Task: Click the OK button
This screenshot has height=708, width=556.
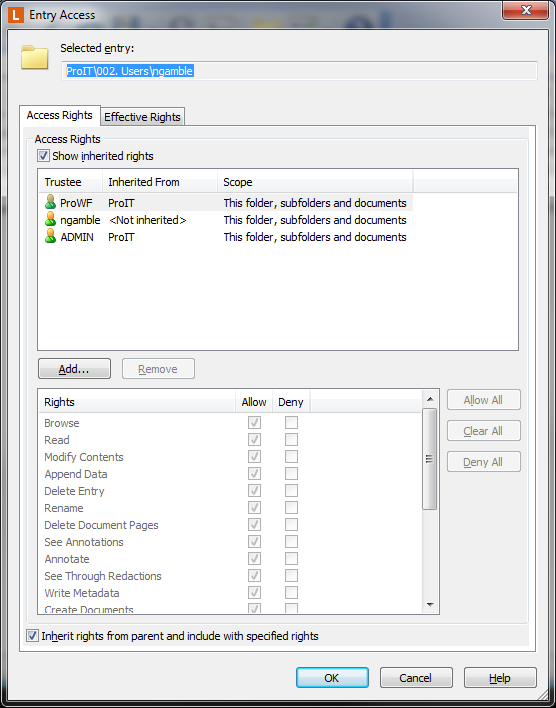Action: tap(332, 678)
